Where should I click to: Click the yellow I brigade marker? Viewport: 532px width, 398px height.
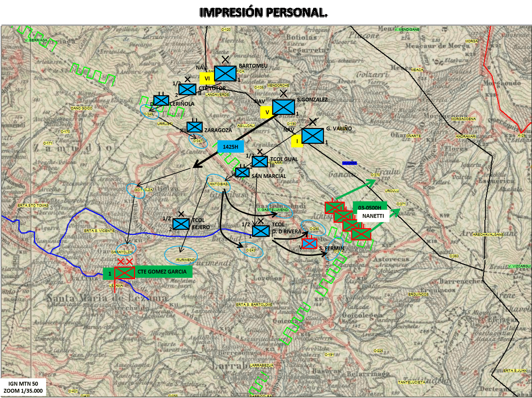tap(297, 141)
